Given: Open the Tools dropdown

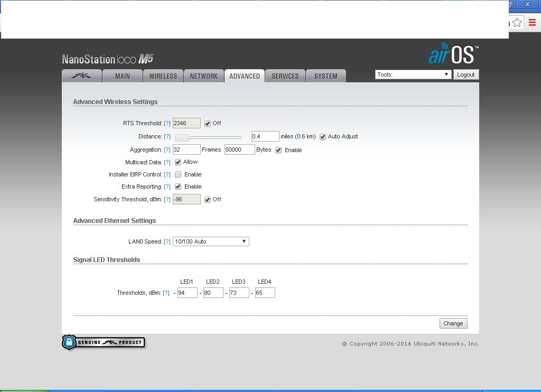Looking at the screenshot, I should coord(413,74).
